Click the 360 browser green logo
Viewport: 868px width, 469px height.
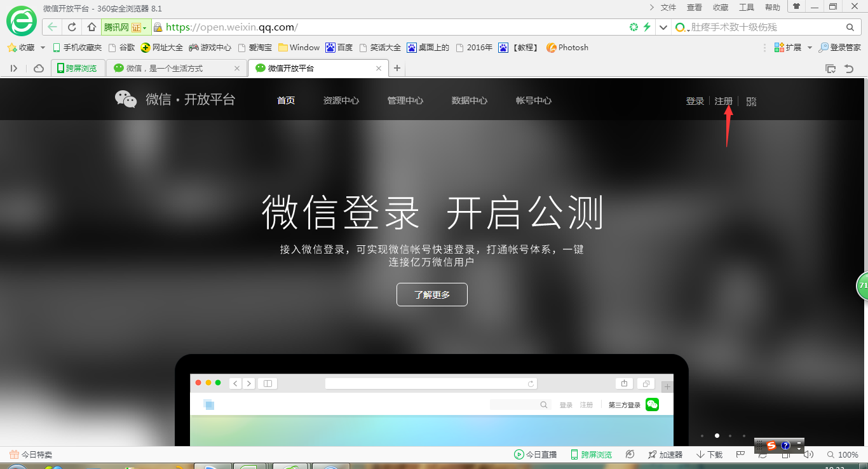22,21
